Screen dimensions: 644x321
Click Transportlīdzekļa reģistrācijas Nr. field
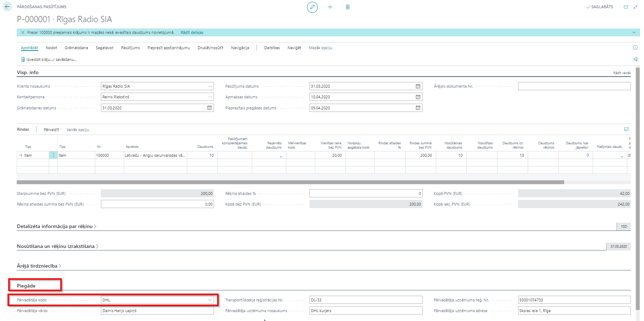(x=366, y=300)
